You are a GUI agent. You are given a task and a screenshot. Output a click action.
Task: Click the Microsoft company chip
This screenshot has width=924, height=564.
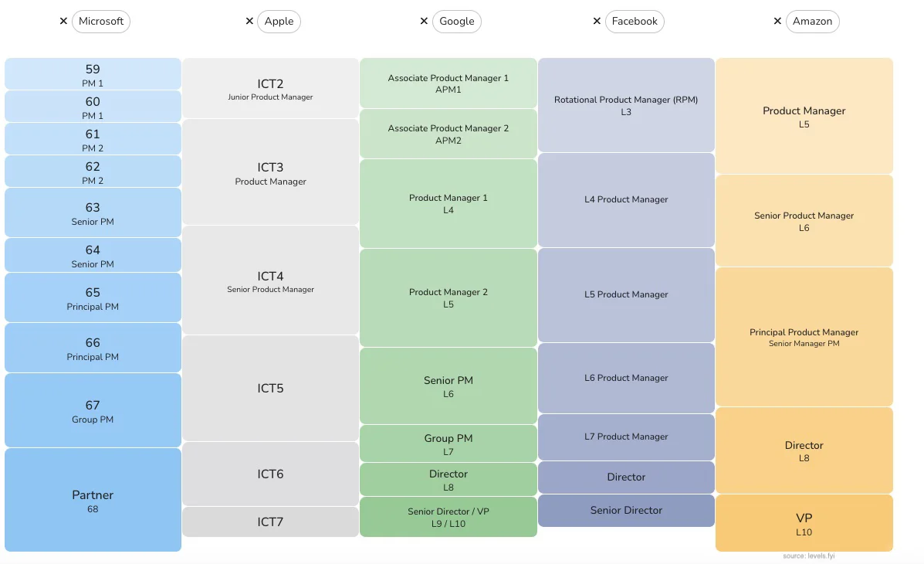101,22
